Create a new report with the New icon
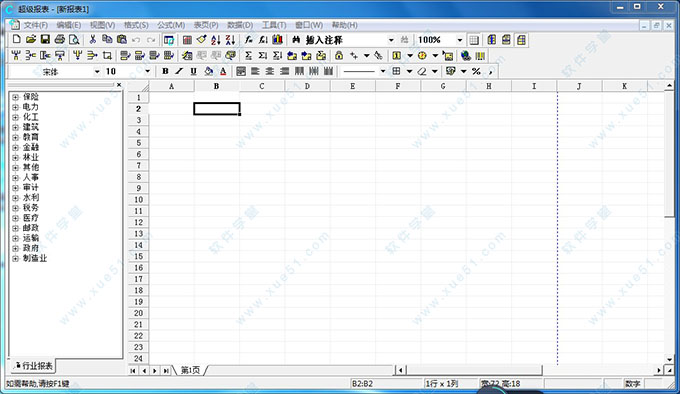Viewport: 680px width, 394px height. pyautogui.click(x=16, y=39)
